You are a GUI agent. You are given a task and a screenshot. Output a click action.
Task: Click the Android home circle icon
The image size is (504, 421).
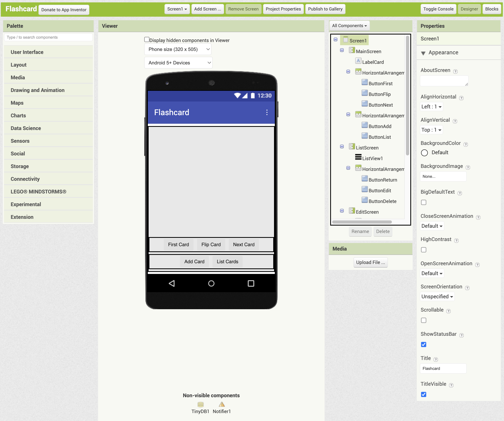point(211,283)
